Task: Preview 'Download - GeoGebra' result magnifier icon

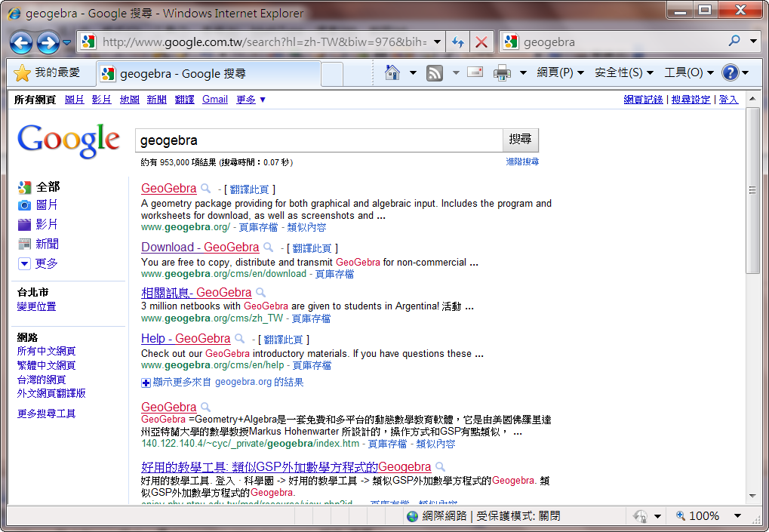Action: 268,247
